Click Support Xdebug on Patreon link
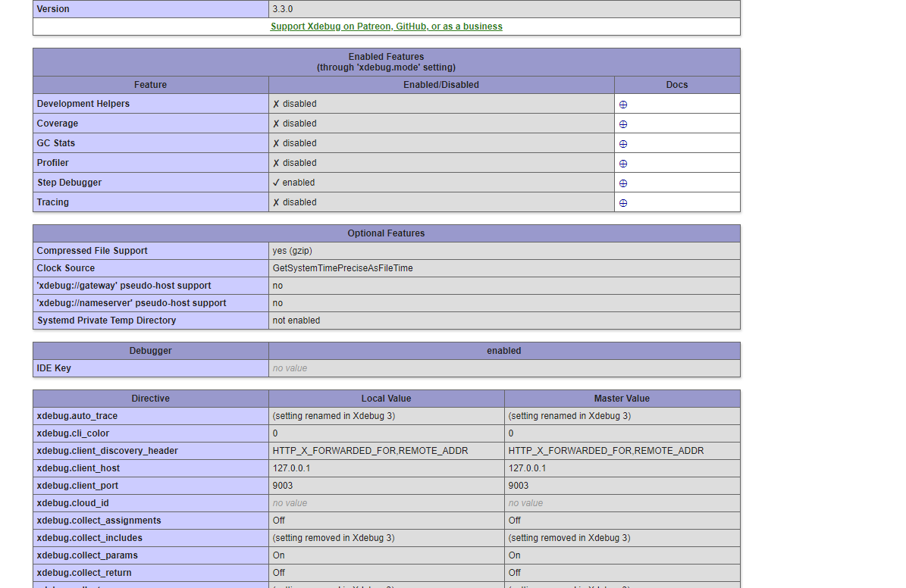 [386, 27]
